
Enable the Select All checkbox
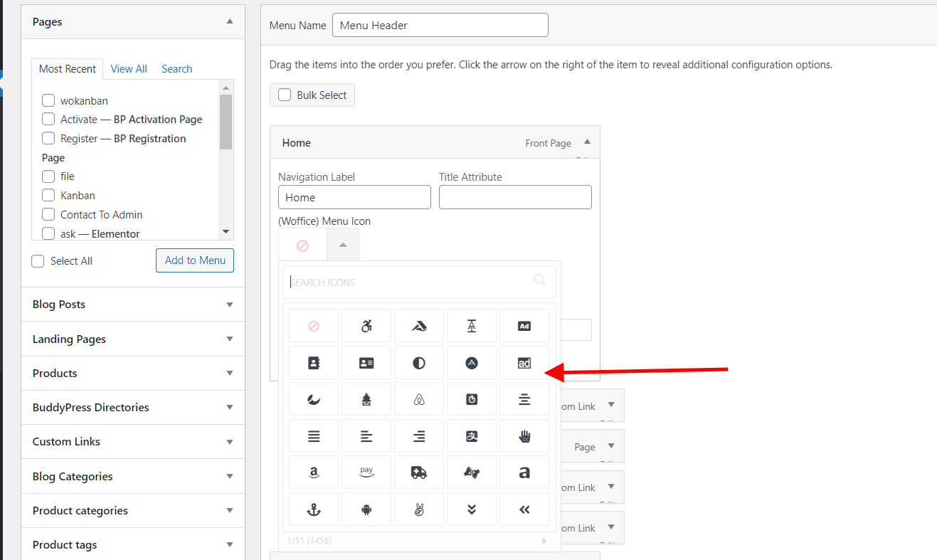(x=37, y=260)
